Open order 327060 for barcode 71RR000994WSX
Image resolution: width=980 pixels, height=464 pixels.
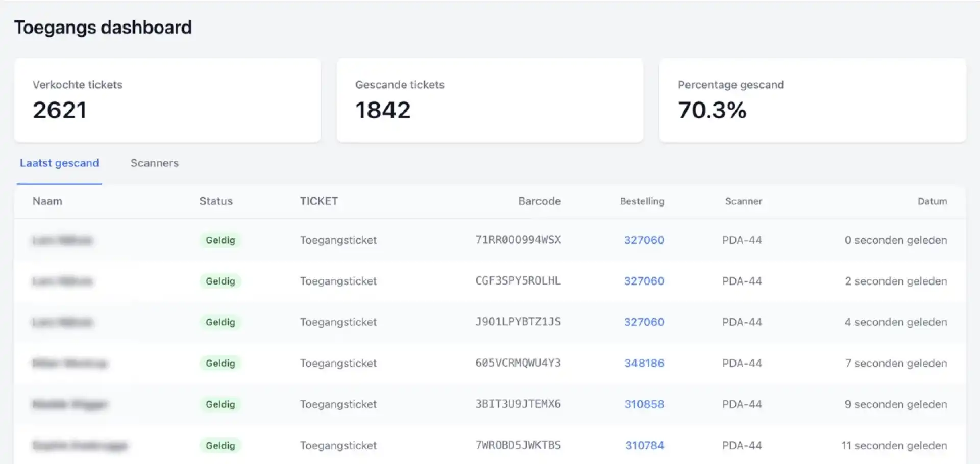pos(644,240)
